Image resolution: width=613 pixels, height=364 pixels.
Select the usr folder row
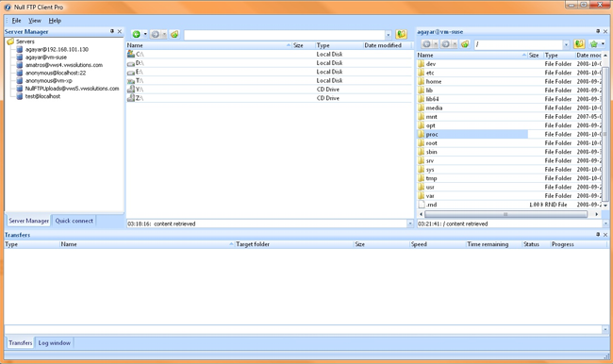click(x=509, y=187)
